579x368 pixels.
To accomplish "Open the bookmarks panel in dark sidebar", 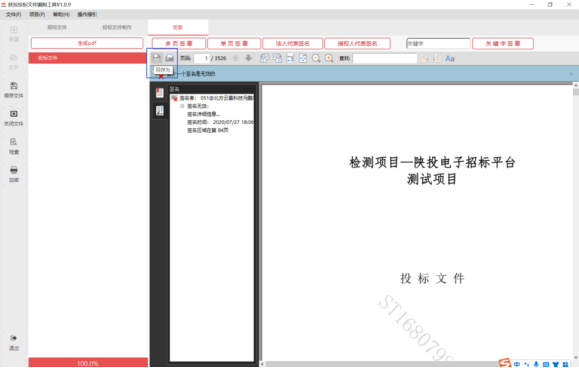I will [x=160, y=93].
